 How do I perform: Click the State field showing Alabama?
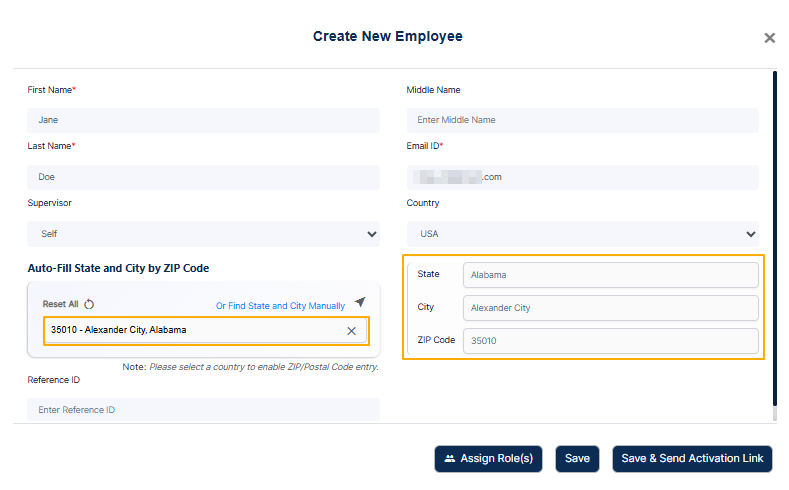(610, 275)
